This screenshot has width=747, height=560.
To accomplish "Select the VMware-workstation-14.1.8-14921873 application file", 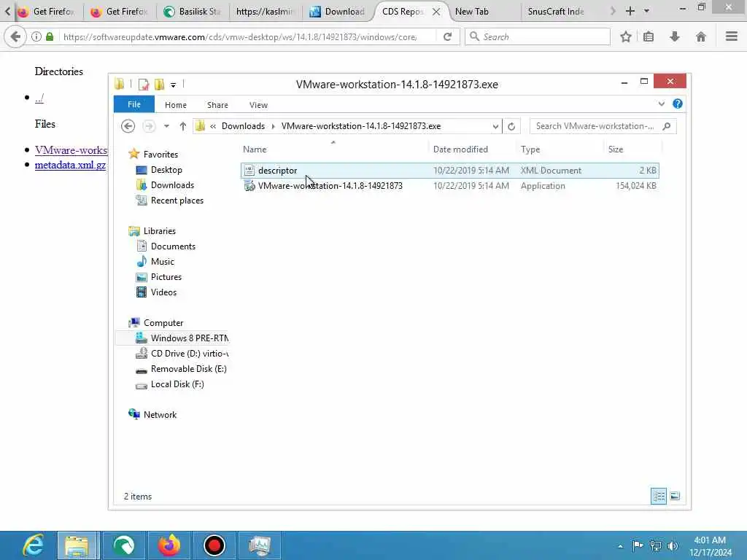I will click(449, 186).
